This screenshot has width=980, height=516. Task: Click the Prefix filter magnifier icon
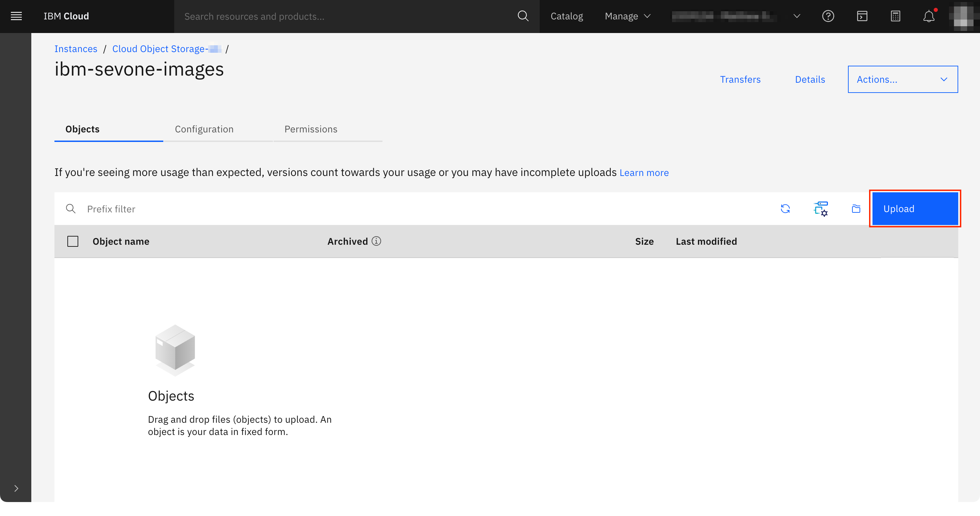click(x=70, y=209)
